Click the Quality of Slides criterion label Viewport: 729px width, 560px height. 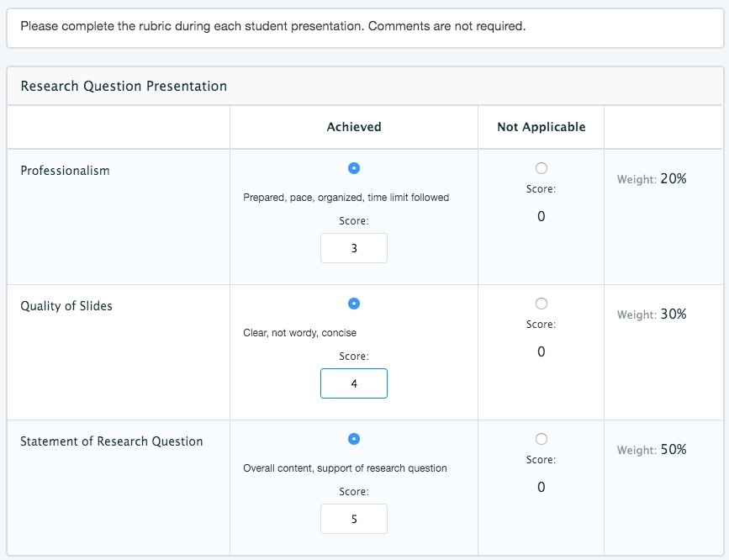click(x=66, y=306)
